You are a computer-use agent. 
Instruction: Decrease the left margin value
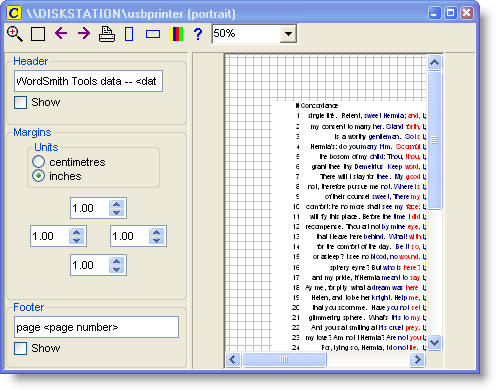tap(76, 240)
